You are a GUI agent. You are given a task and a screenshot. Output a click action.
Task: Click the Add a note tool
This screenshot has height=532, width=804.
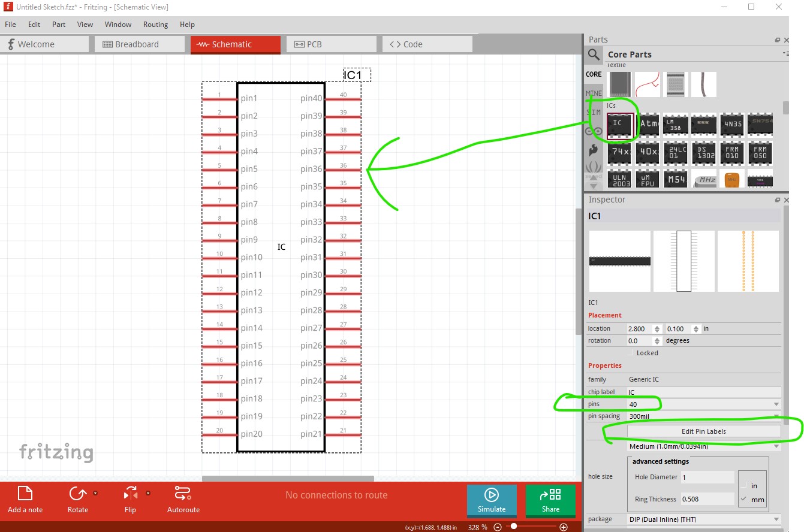tap(25, 500)
